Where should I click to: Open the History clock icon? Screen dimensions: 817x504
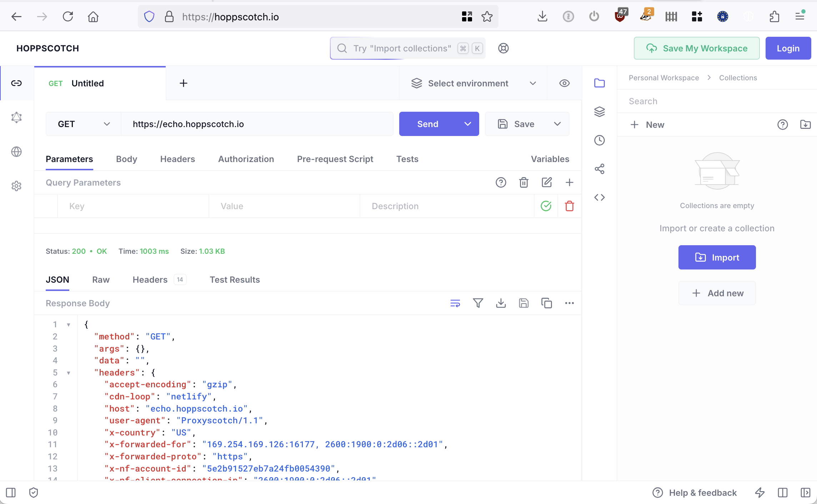click(600, 140)
